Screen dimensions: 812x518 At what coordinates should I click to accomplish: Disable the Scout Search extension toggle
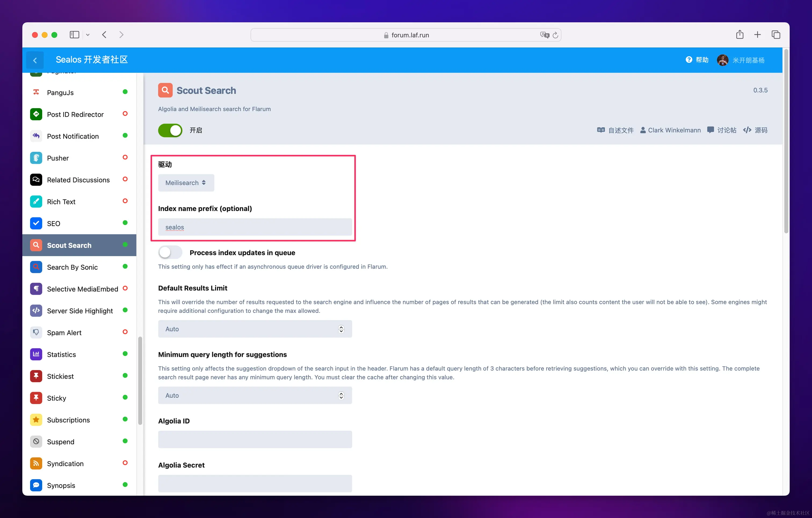tap(170, 130)
